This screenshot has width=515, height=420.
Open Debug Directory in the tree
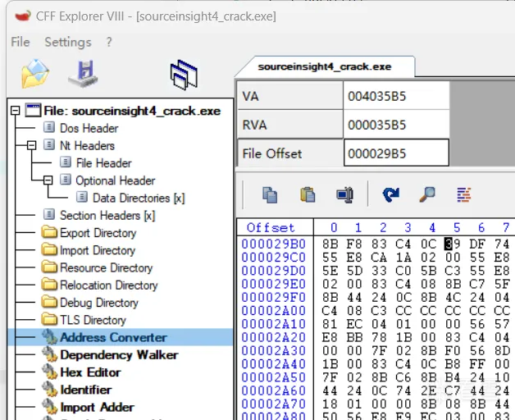[99, 303]
